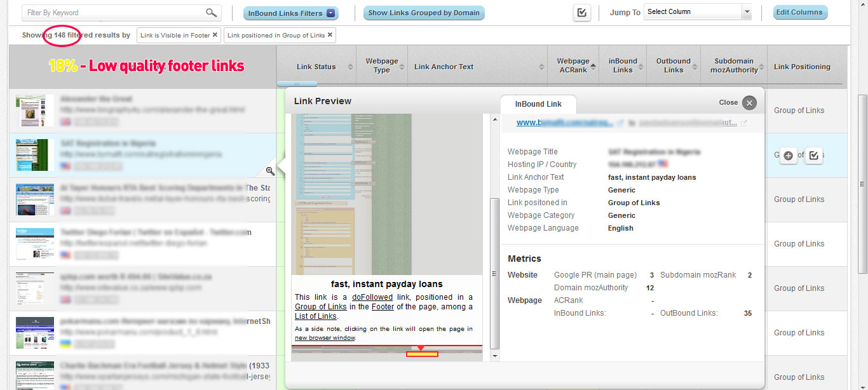Click the Link Status sort arrows

click(x=350, y=67)
